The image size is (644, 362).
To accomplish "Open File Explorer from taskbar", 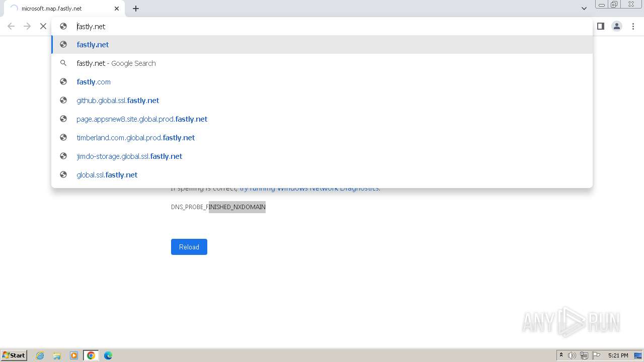I will 57,355.
